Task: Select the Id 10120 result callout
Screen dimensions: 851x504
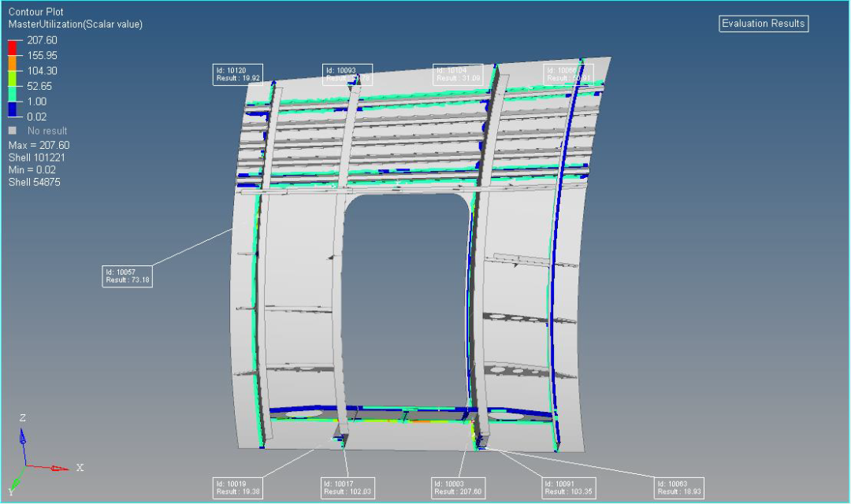Action: 238,74
